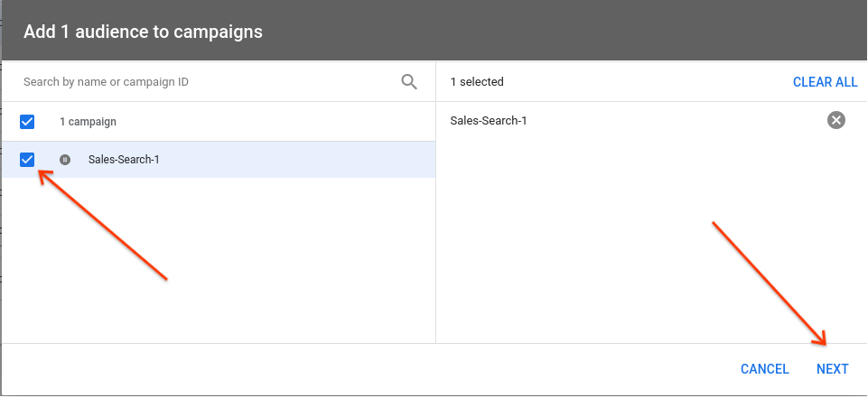
Task: Cancel adding the audience
Action: pos(764,369)
